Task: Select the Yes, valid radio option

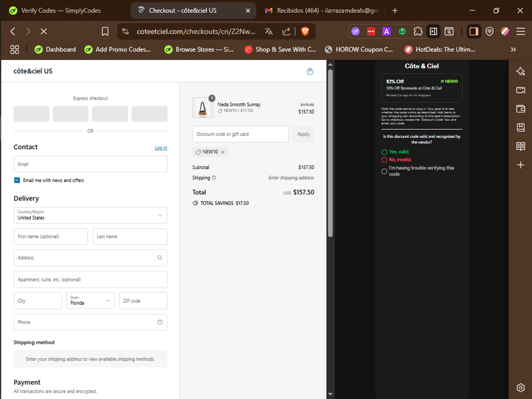Action: [x=384, y=152]
